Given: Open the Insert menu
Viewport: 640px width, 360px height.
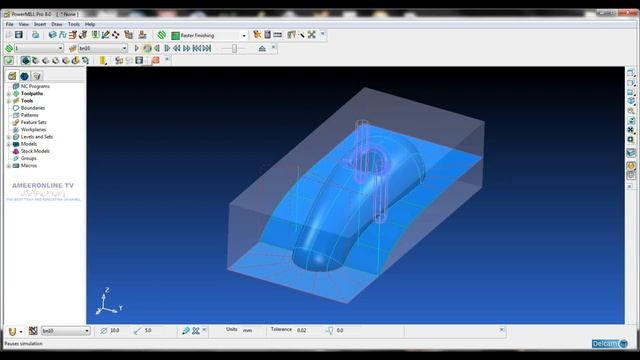Looking at the screenshot, I should [40, 24].
